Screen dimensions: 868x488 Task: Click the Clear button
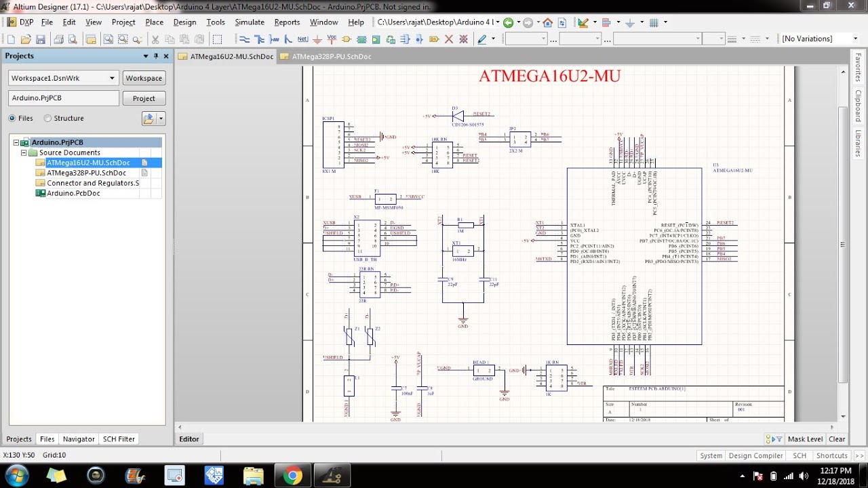coord(837,439)
